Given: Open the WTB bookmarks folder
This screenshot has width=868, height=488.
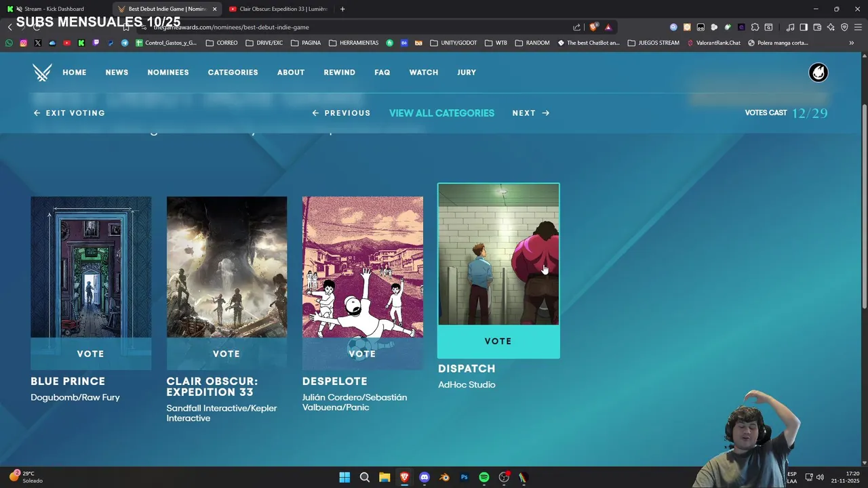Looking at the screenshot, I should 496,43.
